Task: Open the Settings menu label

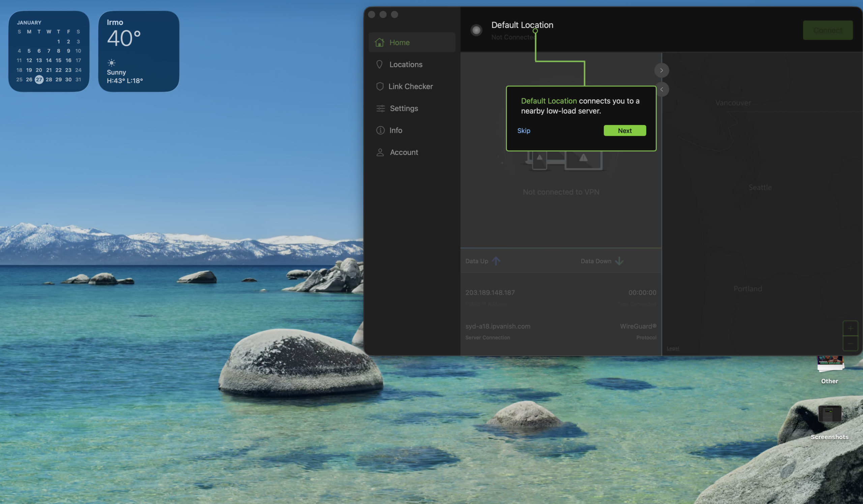Action: point(404,108)
